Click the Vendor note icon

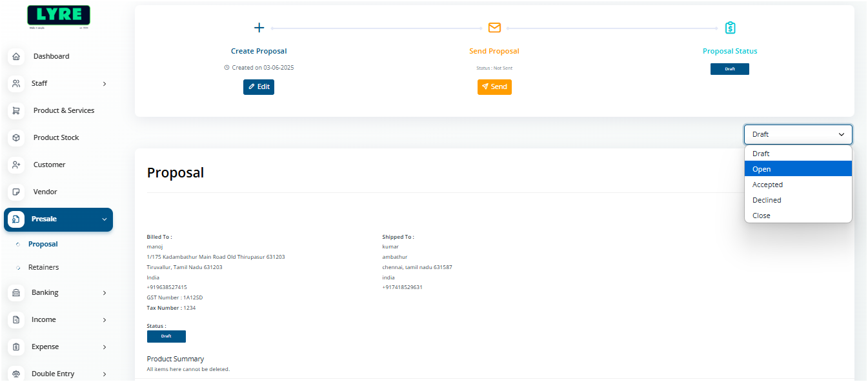pyautogui.click(x=16, y=192)
